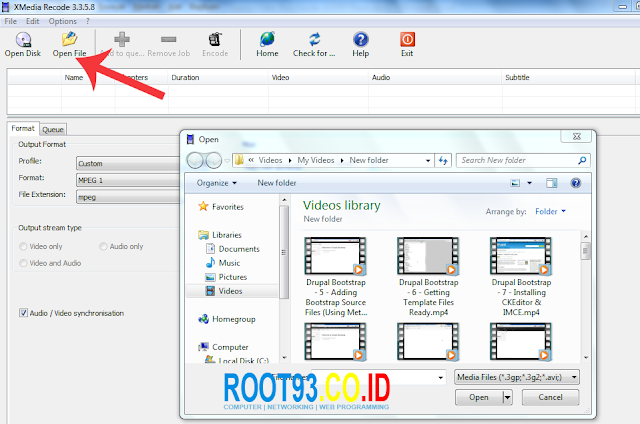Refresh the folder location in Open dialog
The height and width of the screenshot is (424, 640).
click(x=443, y=160)
